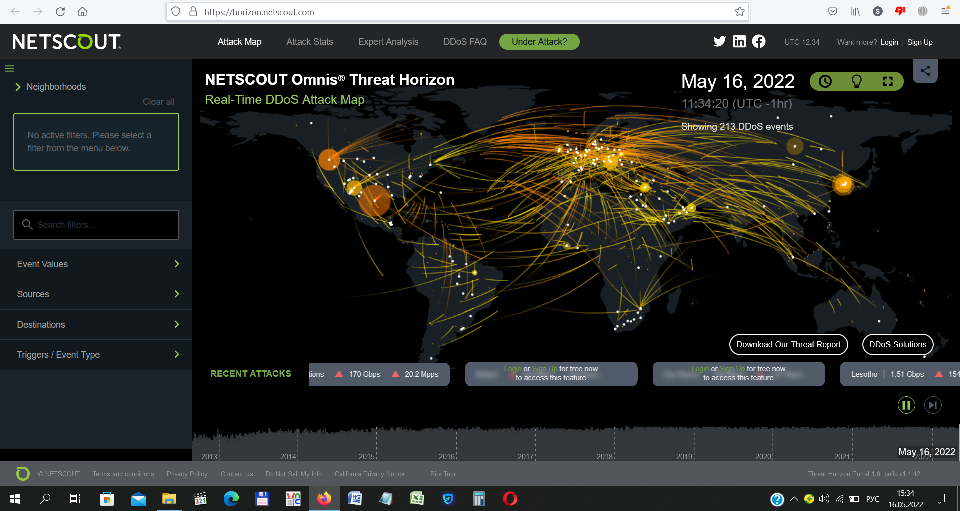
Task: Open the DDoS FAQ tab
Action: (x=465, y=42)
